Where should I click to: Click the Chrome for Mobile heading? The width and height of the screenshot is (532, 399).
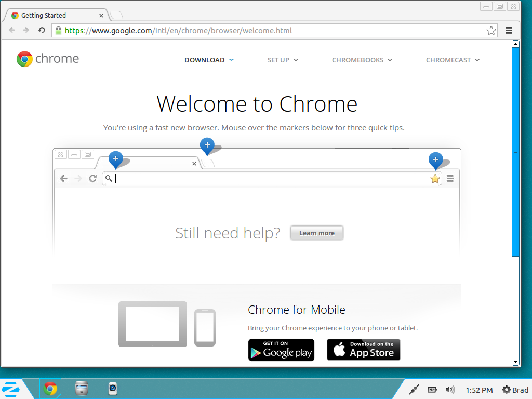pos(297,310)
